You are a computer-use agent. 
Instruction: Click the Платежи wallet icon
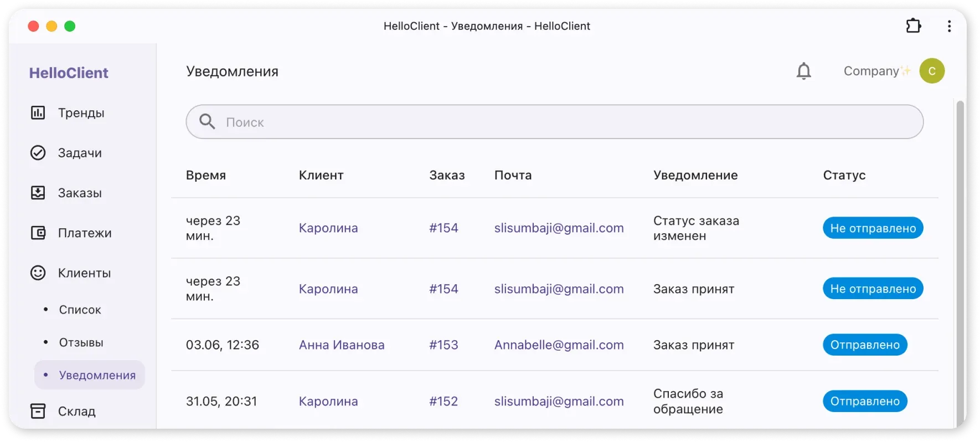click(x=38, y=233)
